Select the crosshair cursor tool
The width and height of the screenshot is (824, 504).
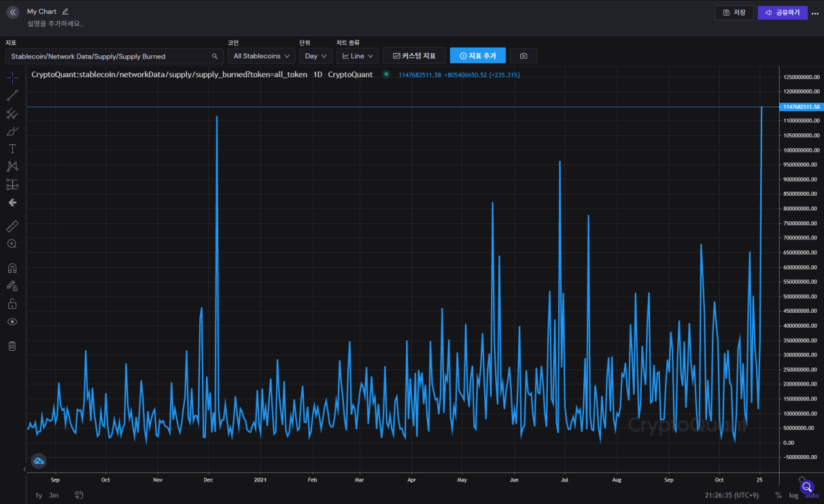coord(12,78)
